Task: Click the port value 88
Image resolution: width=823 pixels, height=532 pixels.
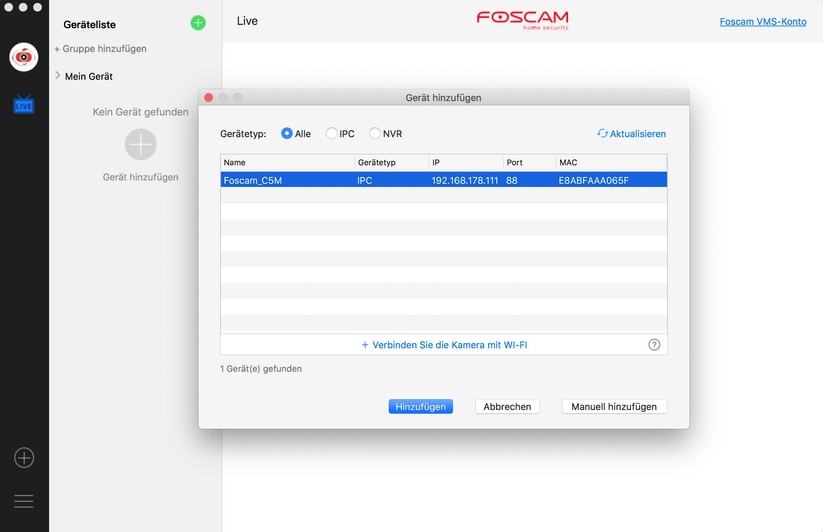Action: tap(512, 180)
